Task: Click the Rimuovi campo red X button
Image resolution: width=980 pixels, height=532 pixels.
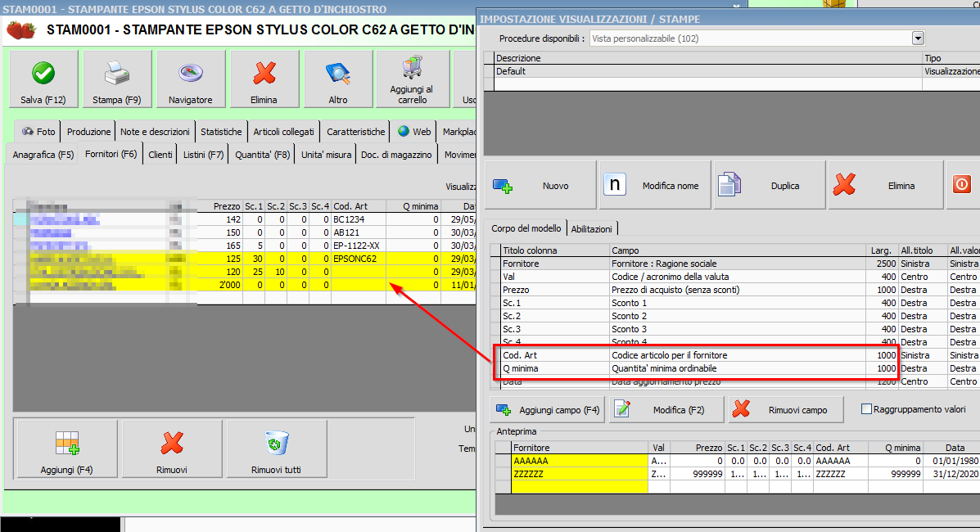Action: (x=786, y=409)
